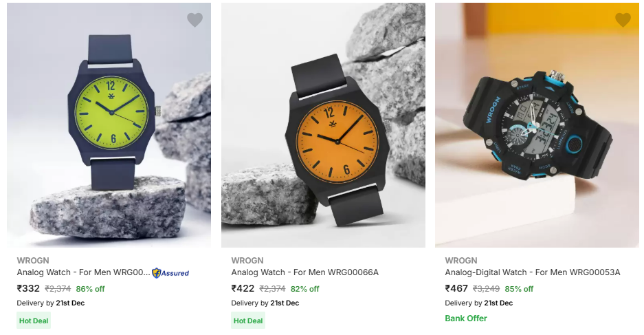Click Hot Deal badge under ₹332 watch

click(34, 321)
